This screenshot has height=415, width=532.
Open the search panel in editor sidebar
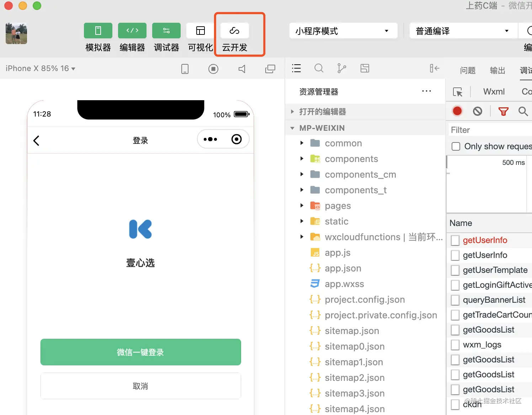(x=319, y=68)
